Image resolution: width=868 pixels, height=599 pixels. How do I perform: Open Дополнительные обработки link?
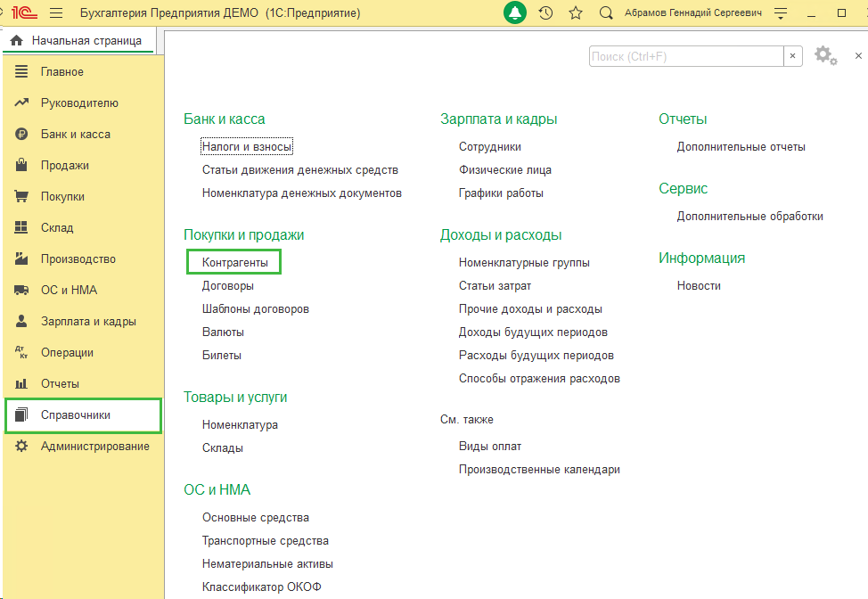749,217
